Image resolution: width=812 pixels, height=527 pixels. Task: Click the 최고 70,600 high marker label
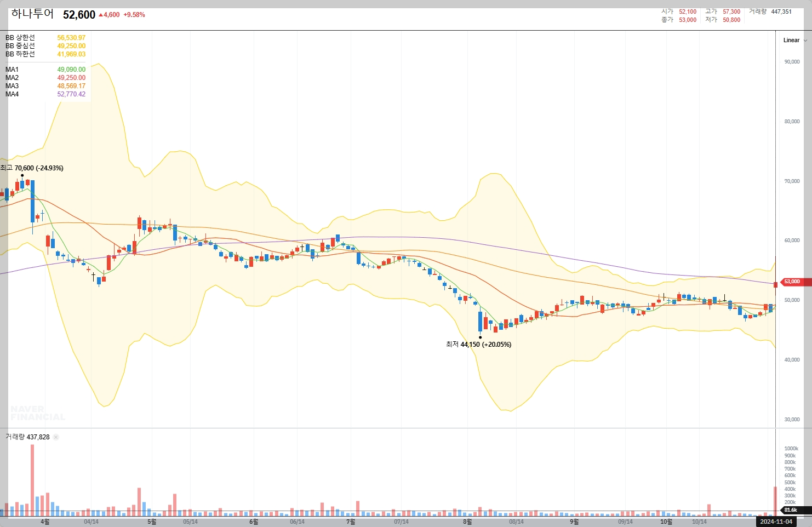32,168
